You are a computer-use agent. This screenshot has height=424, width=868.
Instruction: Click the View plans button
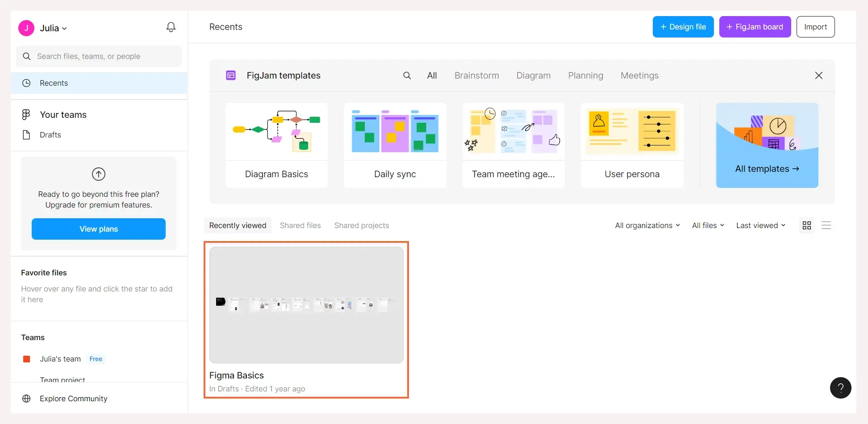tap(99, 229)
